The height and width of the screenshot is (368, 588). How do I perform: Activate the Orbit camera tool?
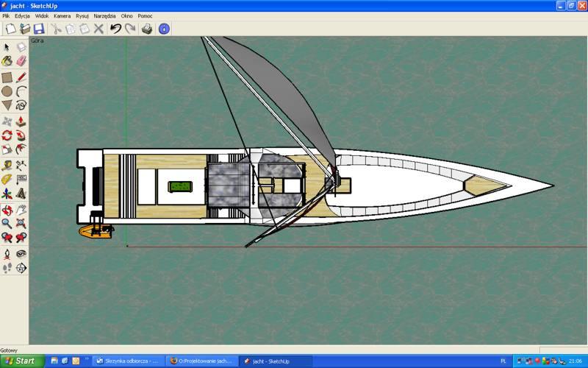click(x=7, y=209)
